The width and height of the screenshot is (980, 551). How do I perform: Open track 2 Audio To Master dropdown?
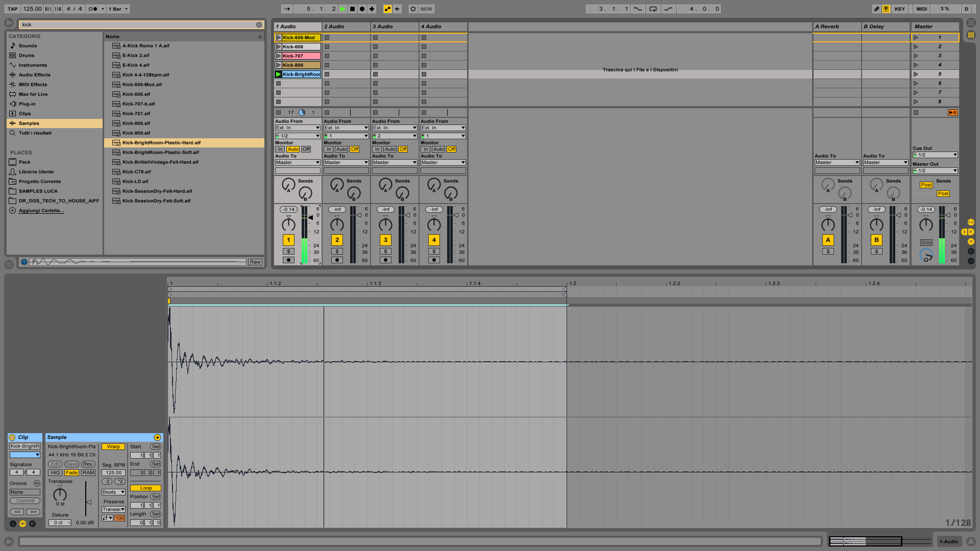[346, 162]
